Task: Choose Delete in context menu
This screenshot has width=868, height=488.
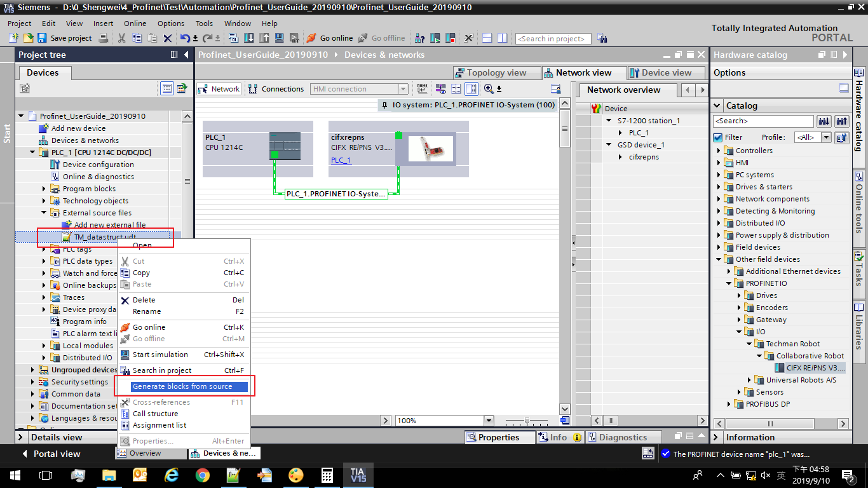Action: coord(183,300)
